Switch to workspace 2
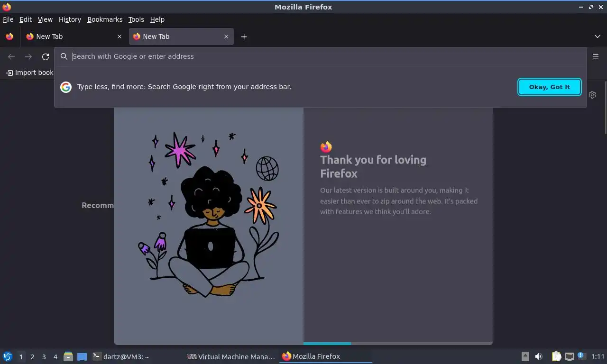This screenshot has width=607, height=364. pyautogui.click(x=33, y=357)
